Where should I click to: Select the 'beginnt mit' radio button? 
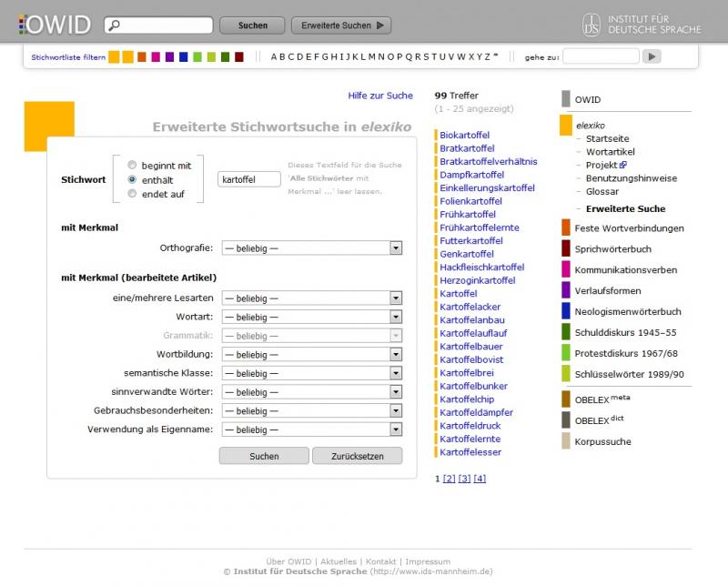click(132, 165)
